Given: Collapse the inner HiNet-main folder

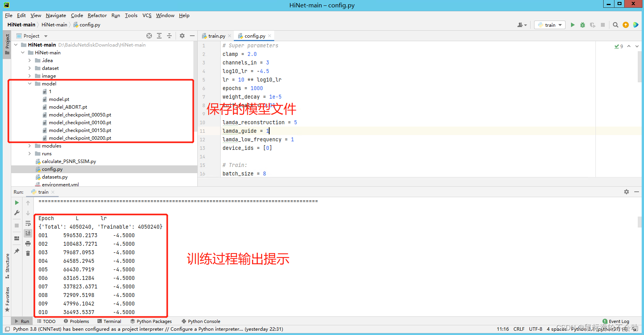Looking at the screenshot, I should 23,52.
